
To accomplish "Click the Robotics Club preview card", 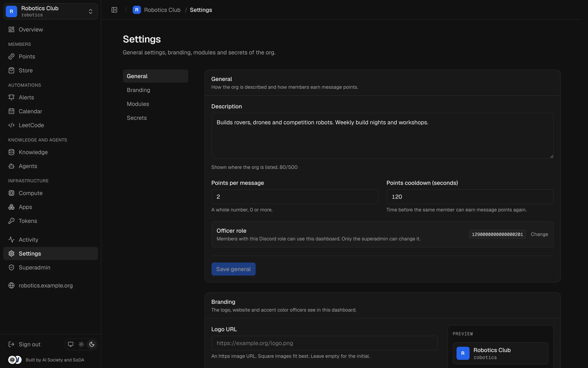I will [x=500, y=353].
